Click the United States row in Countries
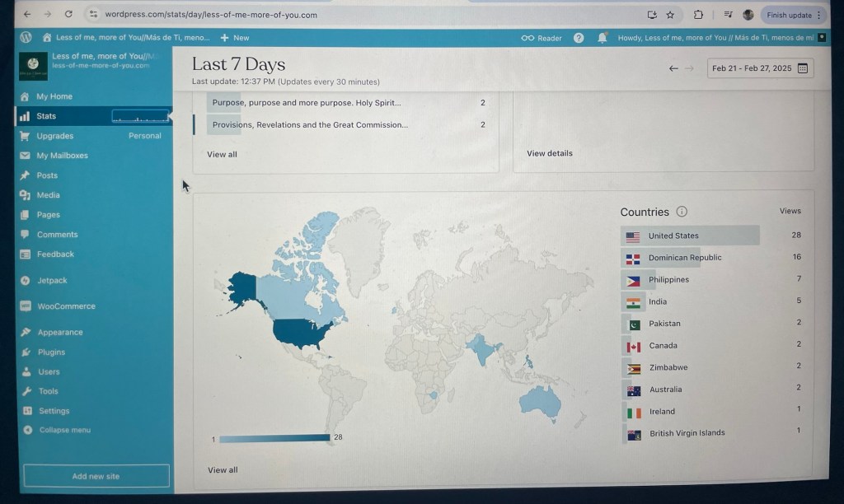844x504 pixels. point(673,236)
